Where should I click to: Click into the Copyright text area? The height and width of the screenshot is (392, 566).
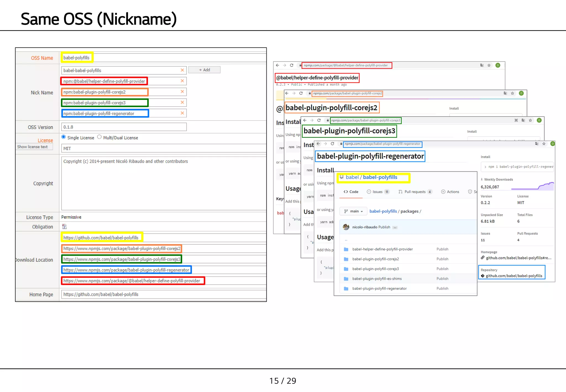coord(164,183)
